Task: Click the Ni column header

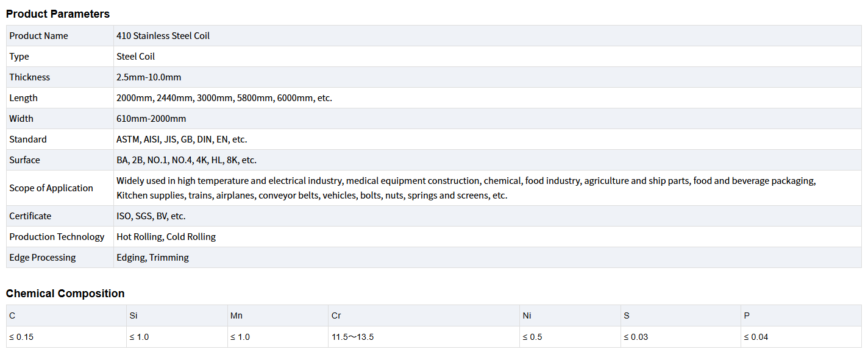Action: 527,315
